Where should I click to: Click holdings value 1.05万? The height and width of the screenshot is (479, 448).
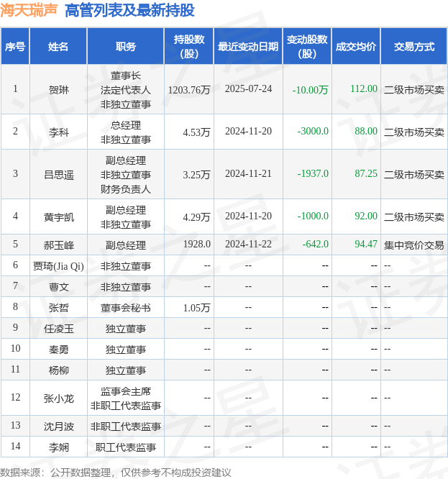[x=196, y=308]
